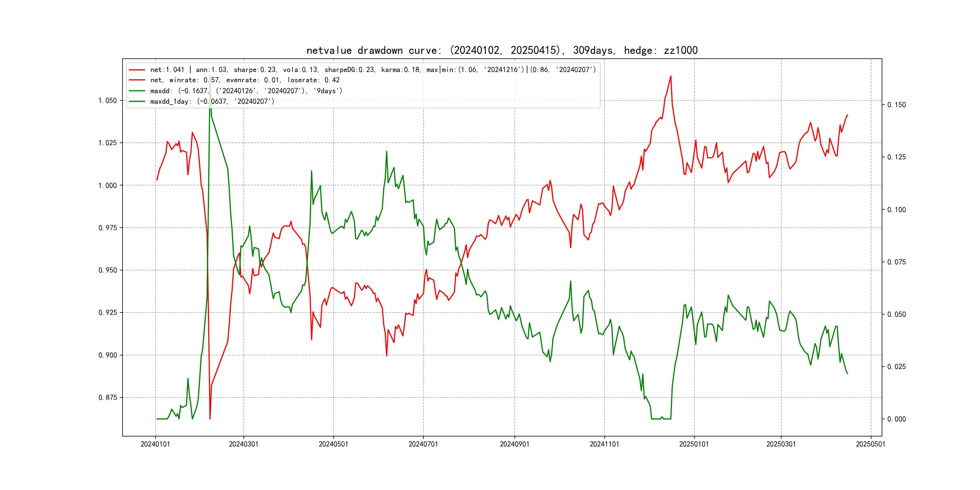Click the x-axis label 20240301
The image size is (980, 490).
point(243,444)
